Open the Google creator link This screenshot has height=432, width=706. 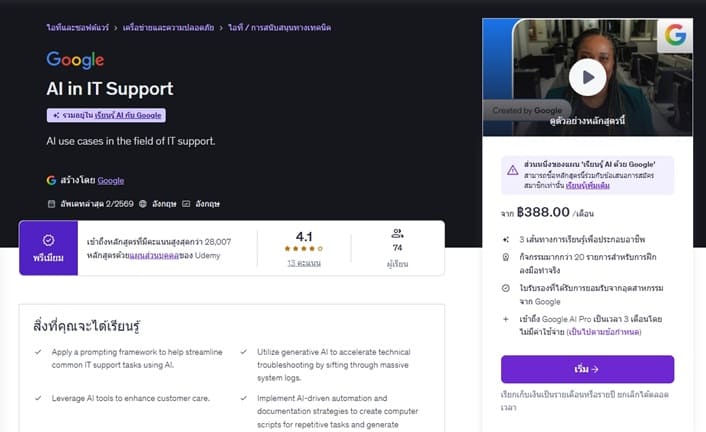click(x=111, y=181)
